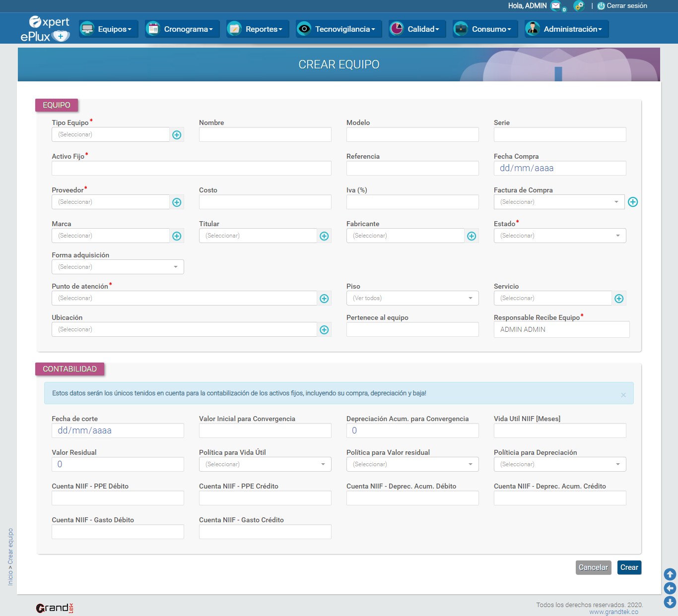
Task: Open the settings gears icon in header
Action: point(579,6)
